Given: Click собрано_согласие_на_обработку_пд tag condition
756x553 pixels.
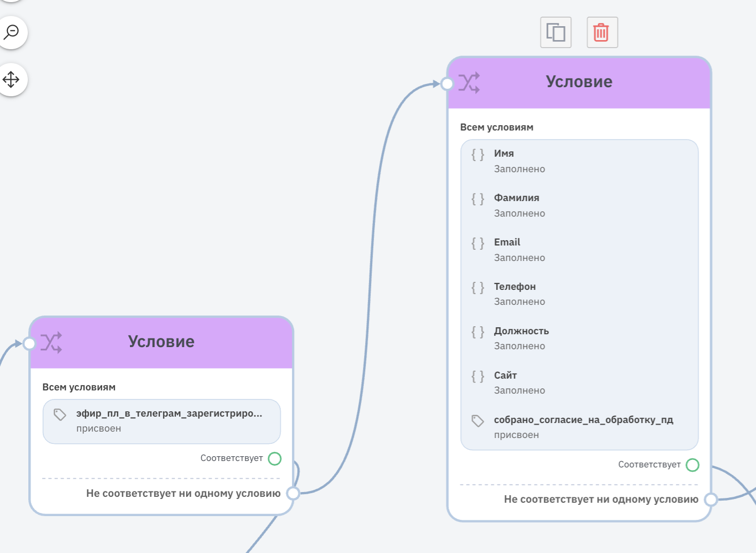Looking at the screenshot, I should point(580,427).
